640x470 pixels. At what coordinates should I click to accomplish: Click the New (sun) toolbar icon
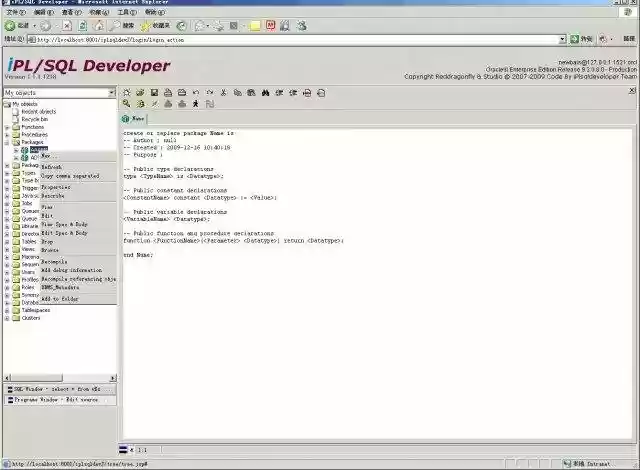127,93
